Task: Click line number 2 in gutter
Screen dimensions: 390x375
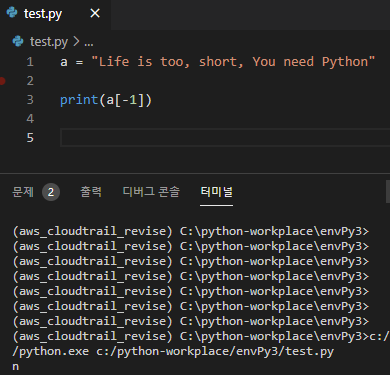Action: tap(30, 81)
